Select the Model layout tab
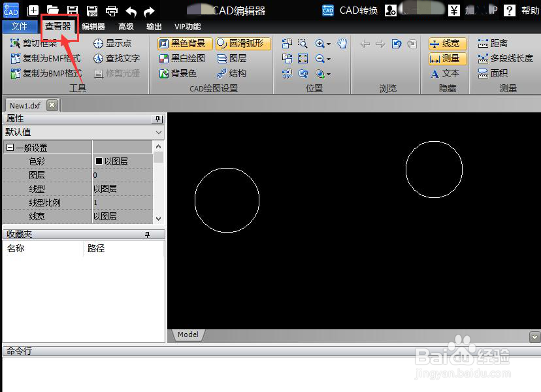This screenshot has width=541, height=392. coord(188,335)
